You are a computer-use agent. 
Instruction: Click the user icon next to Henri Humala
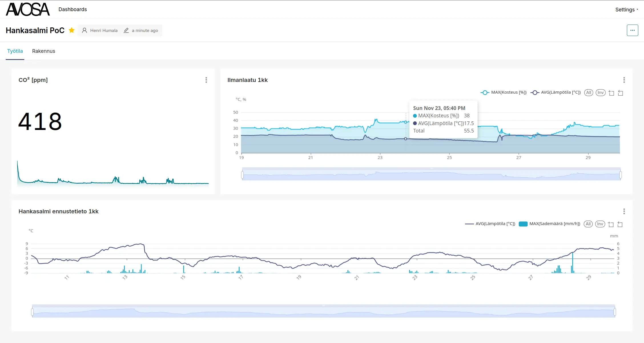click(x=84, y=30)
